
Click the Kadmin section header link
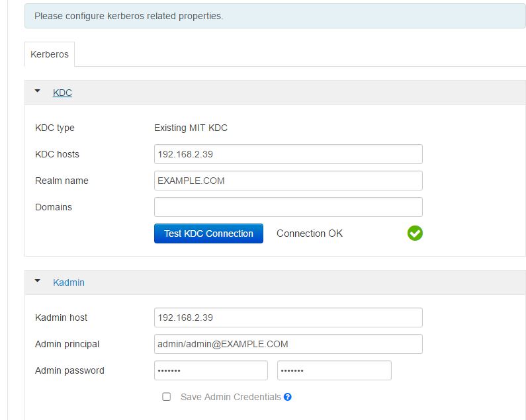tap(69, 282)
